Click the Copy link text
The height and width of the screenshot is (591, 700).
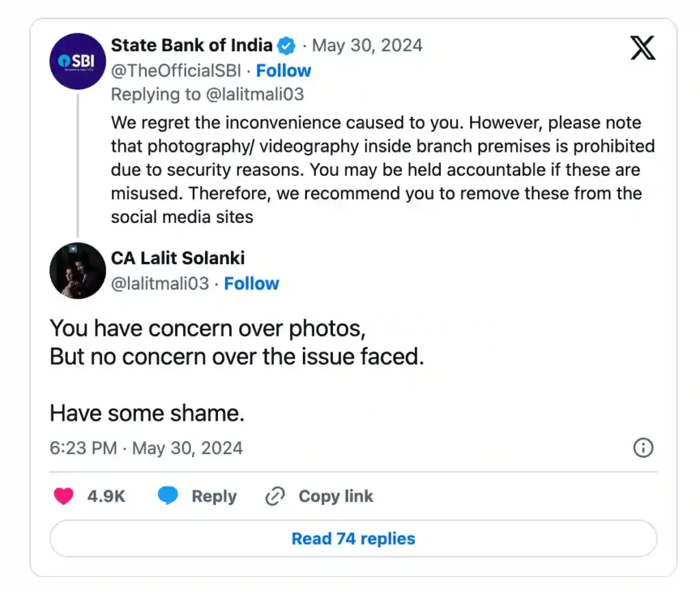336,496
